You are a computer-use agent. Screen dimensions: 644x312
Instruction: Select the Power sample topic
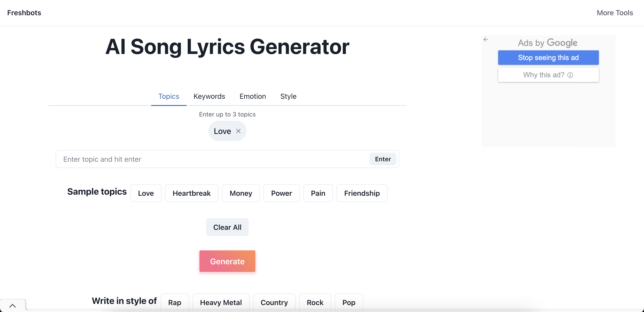pyautogui.click(x=281, y=193)
